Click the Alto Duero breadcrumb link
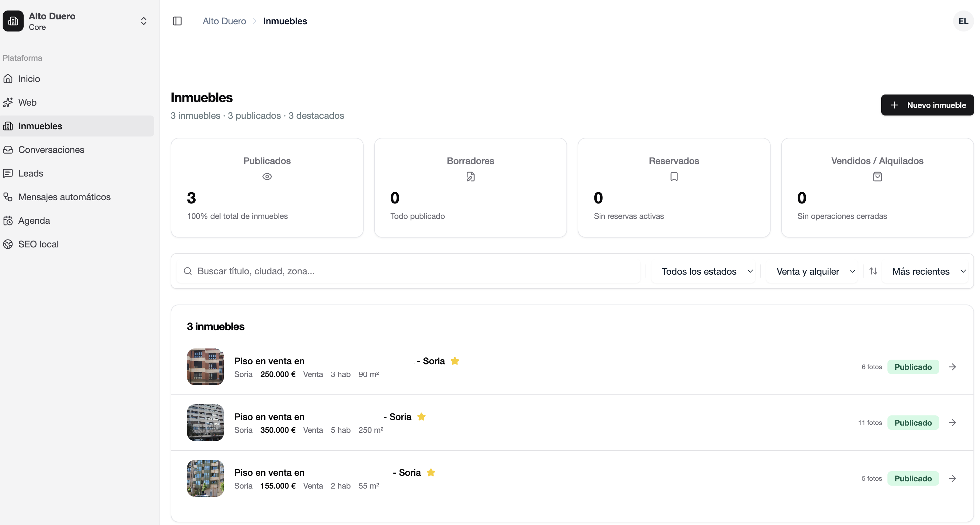The image size is (980, 525). click(224, 21)
